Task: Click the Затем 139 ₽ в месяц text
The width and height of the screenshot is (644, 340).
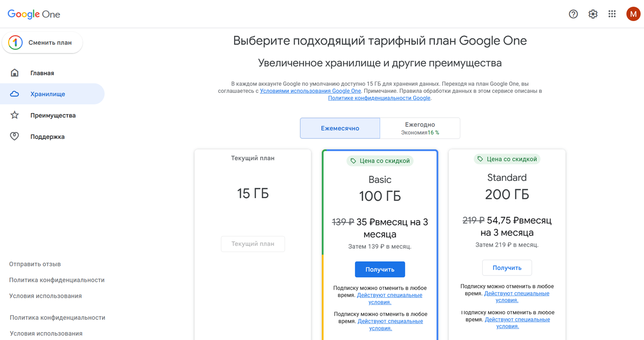Action: pos(380,247)
